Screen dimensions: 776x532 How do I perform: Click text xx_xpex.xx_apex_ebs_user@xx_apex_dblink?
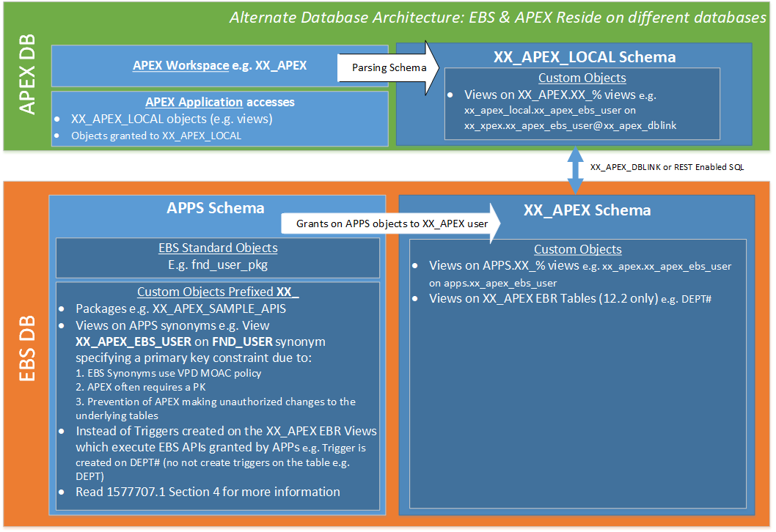click(x=570, y=125)
